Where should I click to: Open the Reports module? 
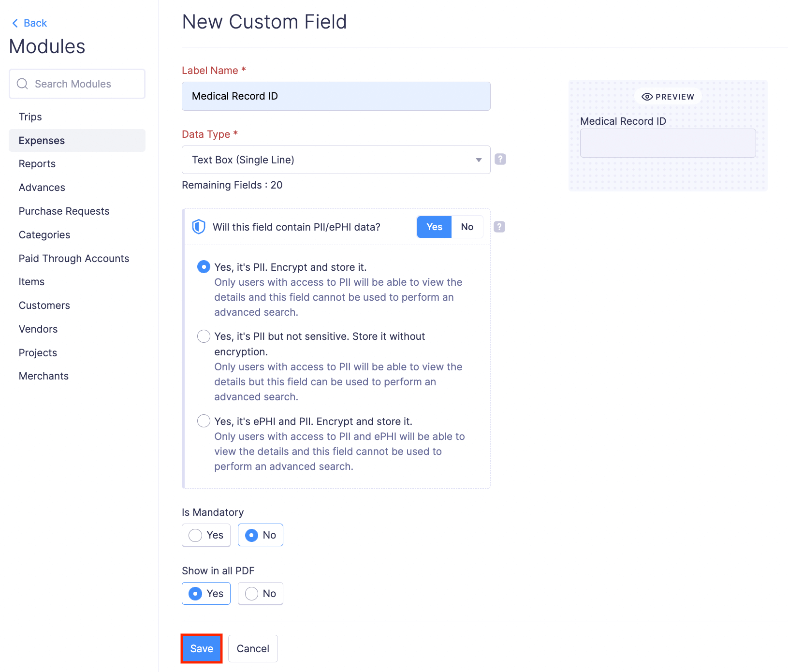[x=37, y=164]
